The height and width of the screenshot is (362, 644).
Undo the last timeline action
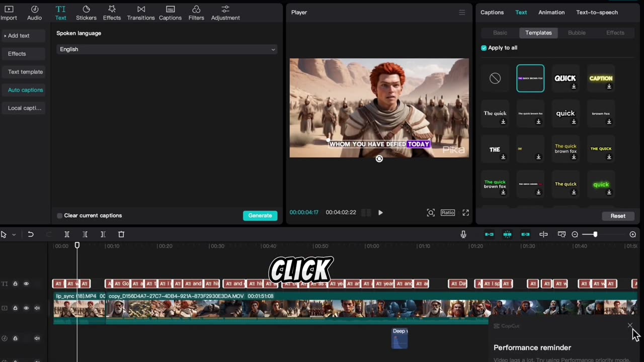[31, 234]
